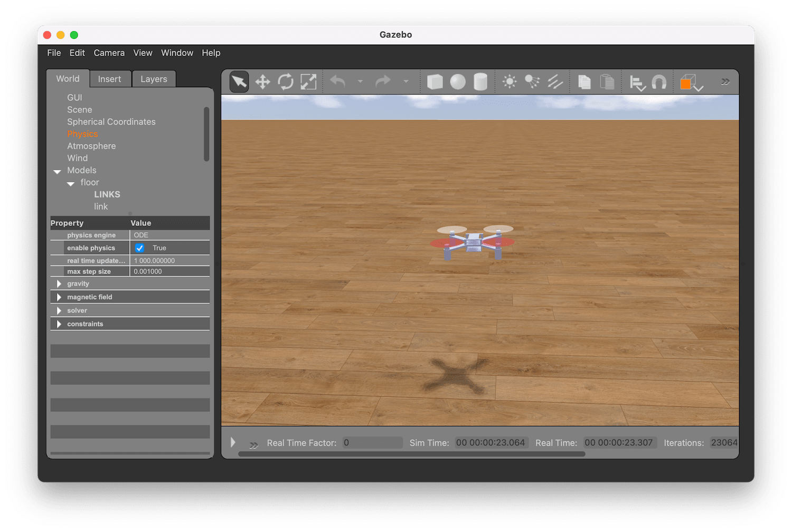This screenshot has height=532, width=792.
Task: Play the simulation with the play button
Action: click(x=233, y=442)
